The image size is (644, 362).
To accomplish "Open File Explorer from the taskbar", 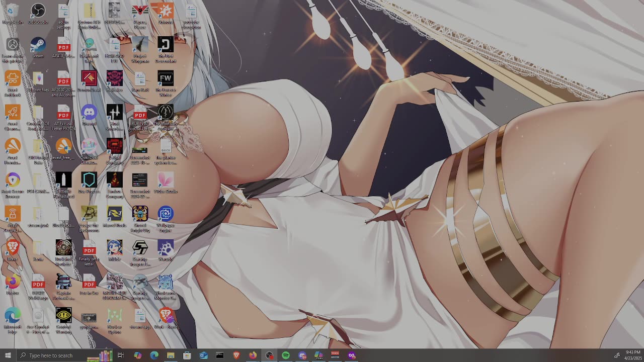I will (171, 355).
